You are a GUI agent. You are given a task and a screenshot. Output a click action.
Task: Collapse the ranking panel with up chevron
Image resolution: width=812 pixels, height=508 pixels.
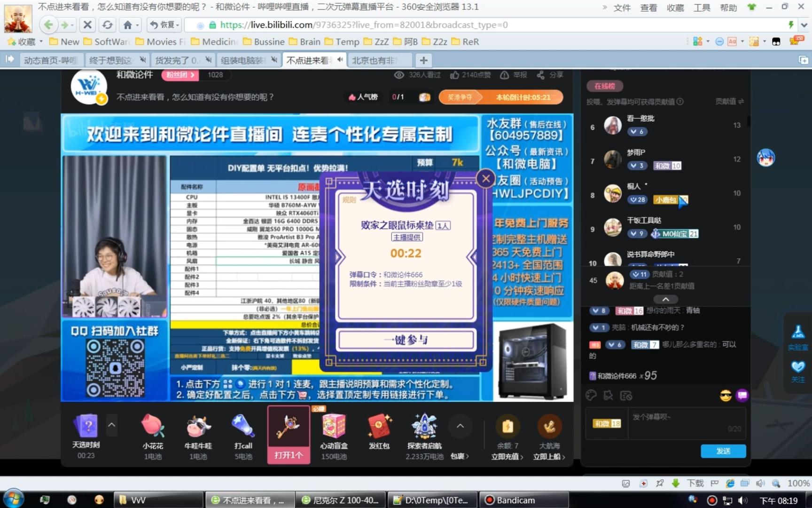(666, 299)
